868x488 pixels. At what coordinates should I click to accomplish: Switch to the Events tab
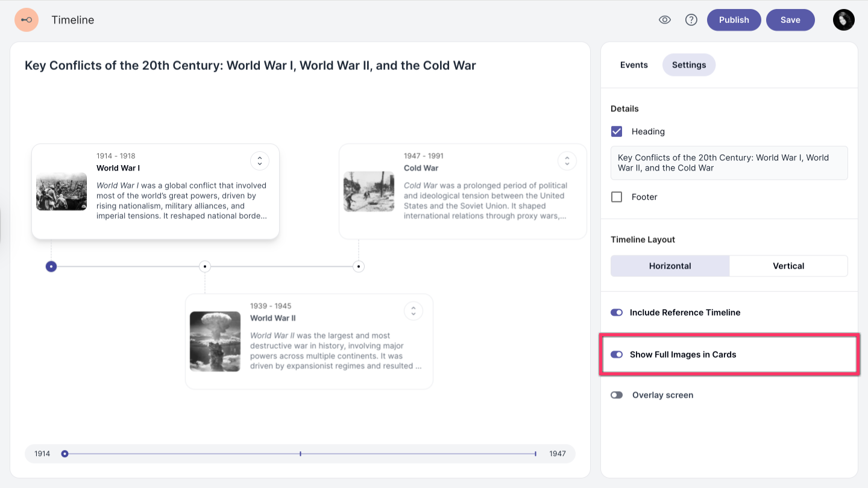(634, 65)
